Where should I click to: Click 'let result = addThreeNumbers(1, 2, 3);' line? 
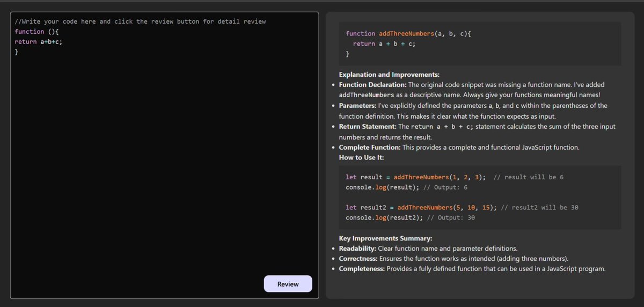point(415,177)
